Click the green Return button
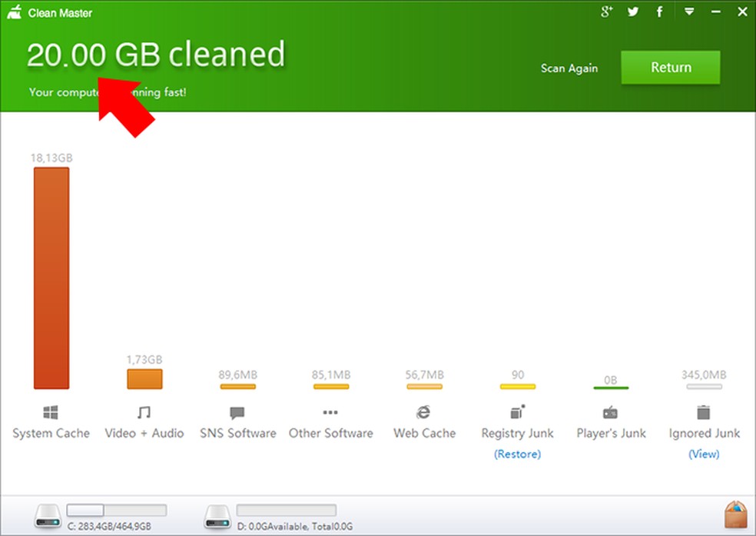The height and width of the screenshot is (536, 756). pos(671,68)
